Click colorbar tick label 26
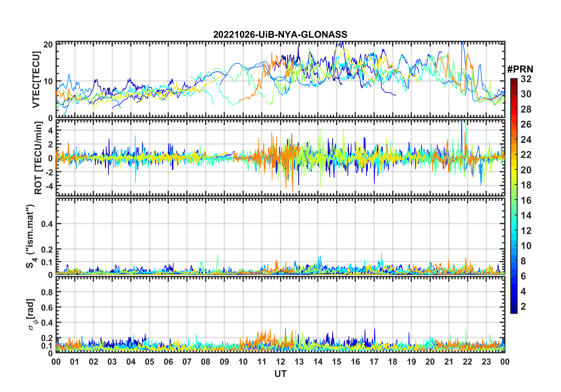This screenshot has height=392, width=561. tap(526, 124)
